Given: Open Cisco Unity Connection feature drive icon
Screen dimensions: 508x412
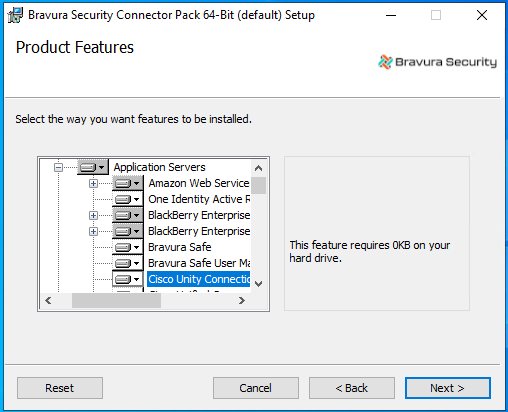Looking at the screenshot, I should 128,279.
